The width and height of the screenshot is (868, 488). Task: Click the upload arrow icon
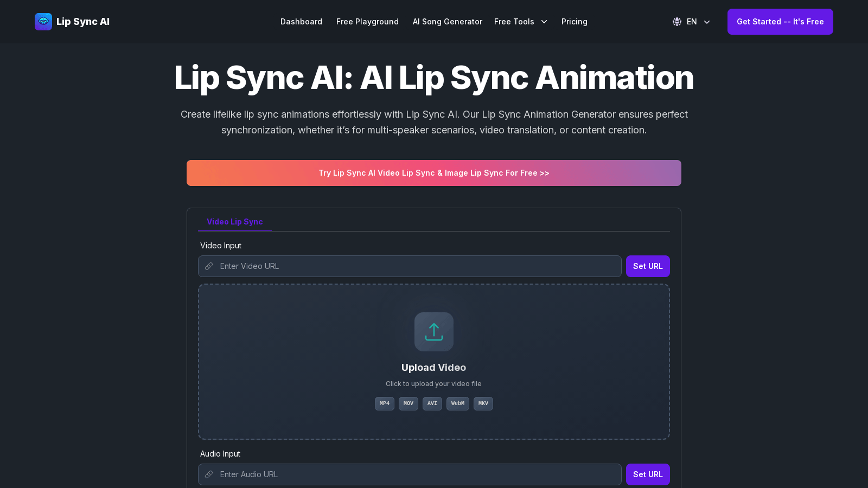coord(434,332)
